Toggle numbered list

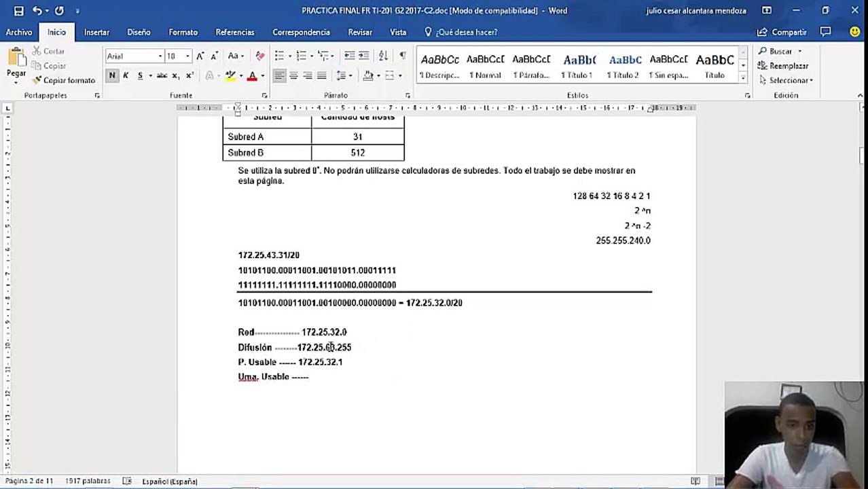[301, 56]
